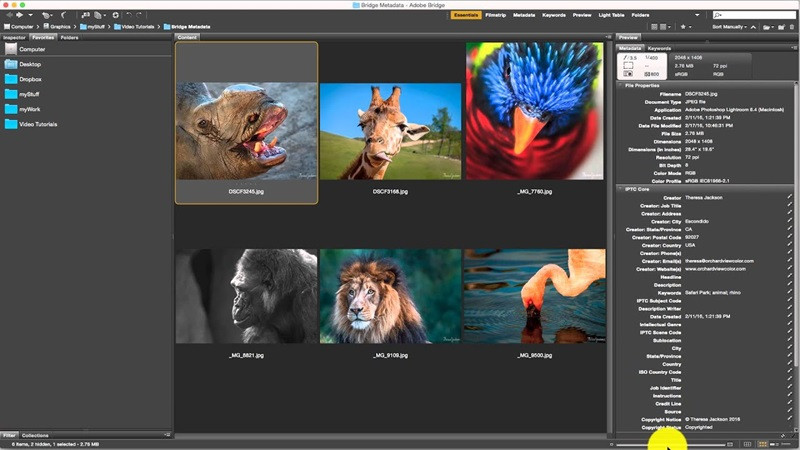Open the recent files toolbar dropdown
800x450 pixels.
[46, 15]
